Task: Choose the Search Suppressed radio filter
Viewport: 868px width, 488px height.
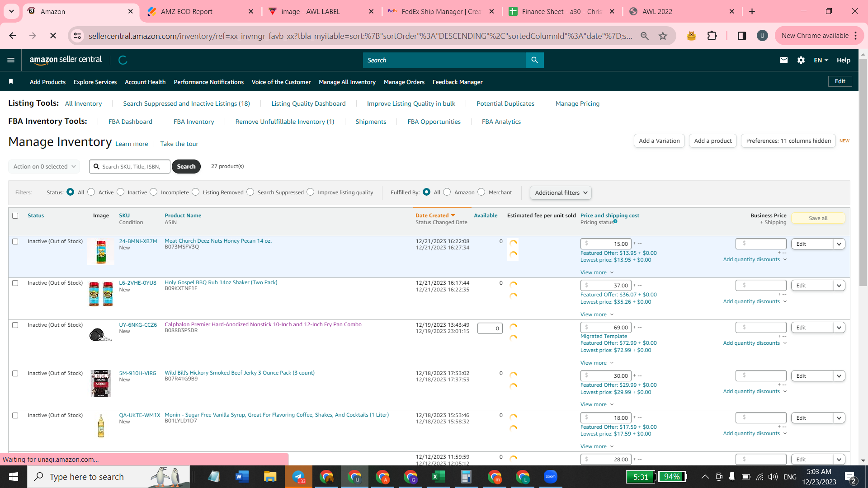Action: 250,192
